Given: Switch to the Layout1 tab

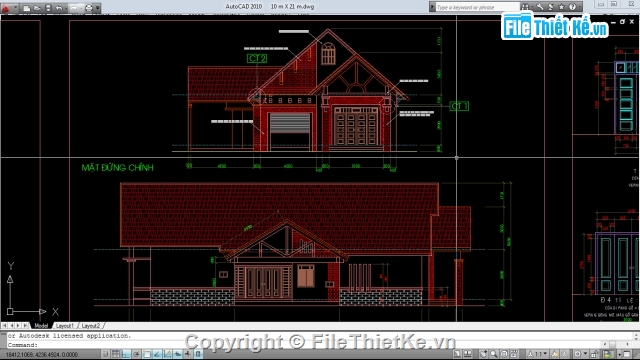Looking at the screenshot, I should [x=65, y=326].
